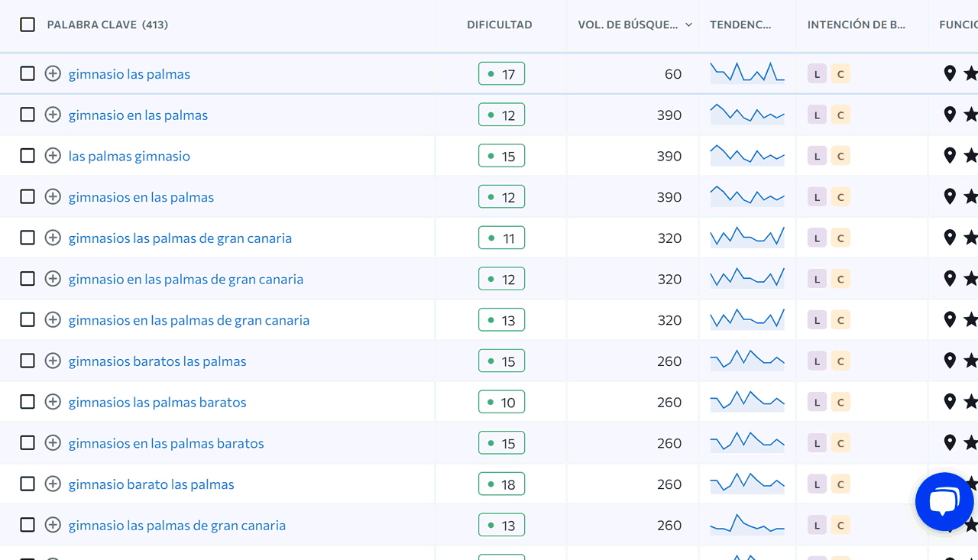Open keyword link 'las palmas gimnasio'
978x560 pixels.
tap(129, 156)
